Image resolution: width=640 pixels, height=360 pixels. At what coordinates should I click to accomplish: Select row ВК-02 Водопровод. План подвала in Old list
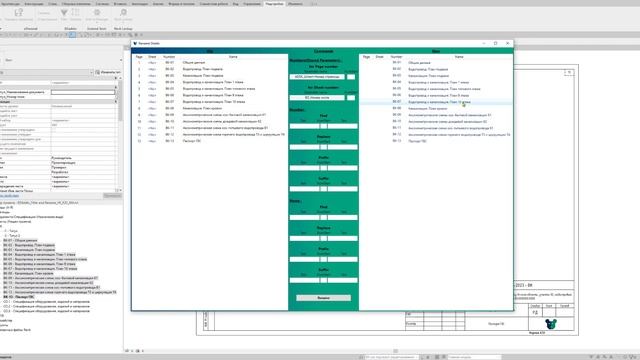point(210,69)
